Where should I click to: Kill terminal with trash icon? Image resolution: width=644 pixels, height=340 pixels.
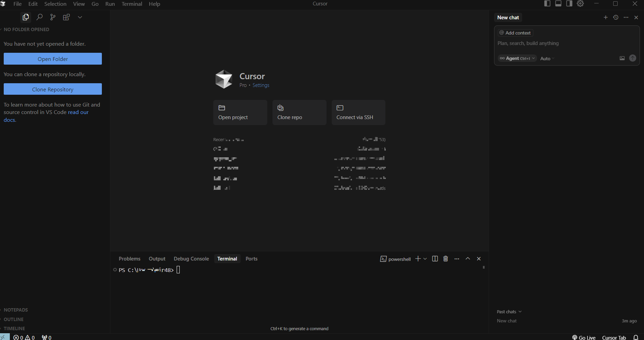(x=446, y=258)
